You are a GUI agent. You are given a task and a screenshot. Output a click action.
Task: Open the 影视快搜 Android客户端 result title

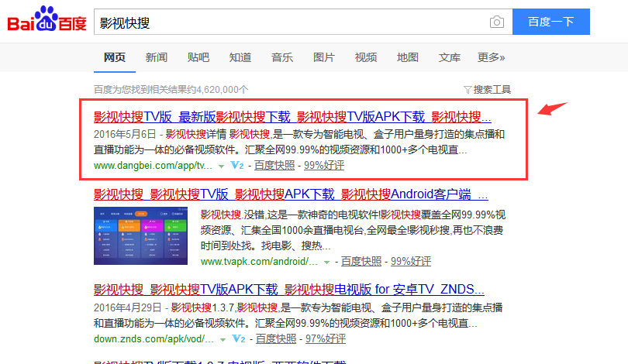291,194
